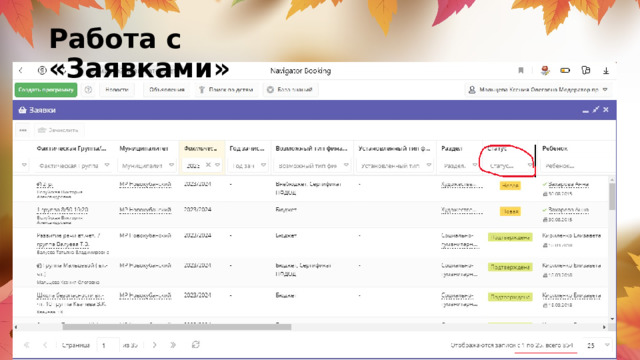Expand the Фактическая группа filter dropdown
640x360 pixels.
[107, 165]
